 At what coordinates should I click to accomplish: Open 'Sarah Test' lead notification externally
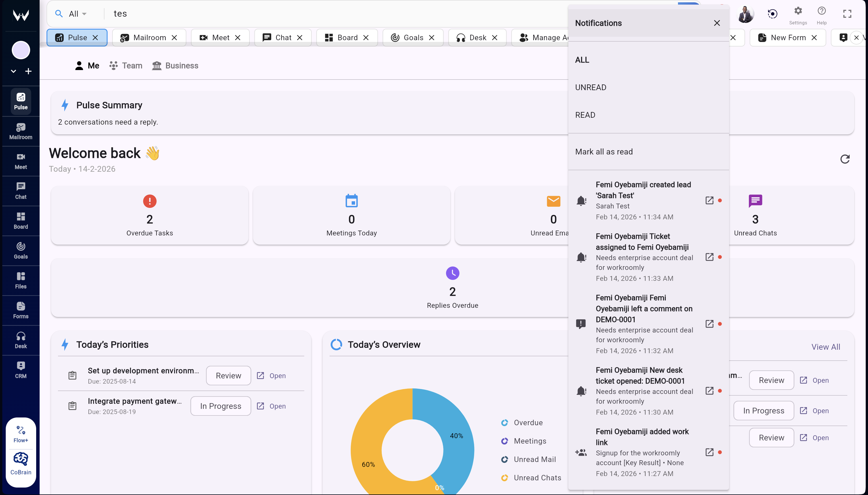click(709, 200)
